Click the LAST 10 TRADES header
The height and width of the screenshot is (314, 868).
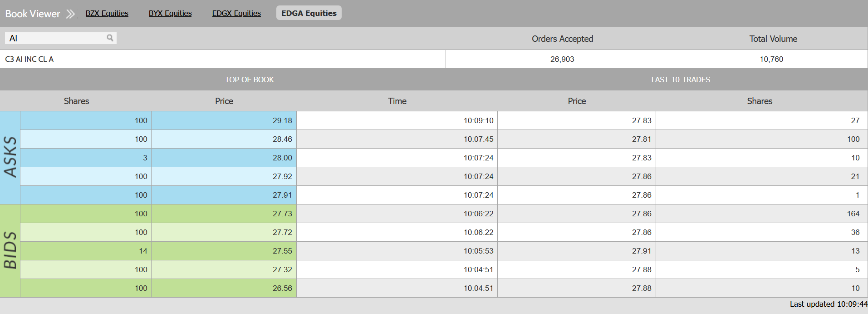(x=681, y=80)
